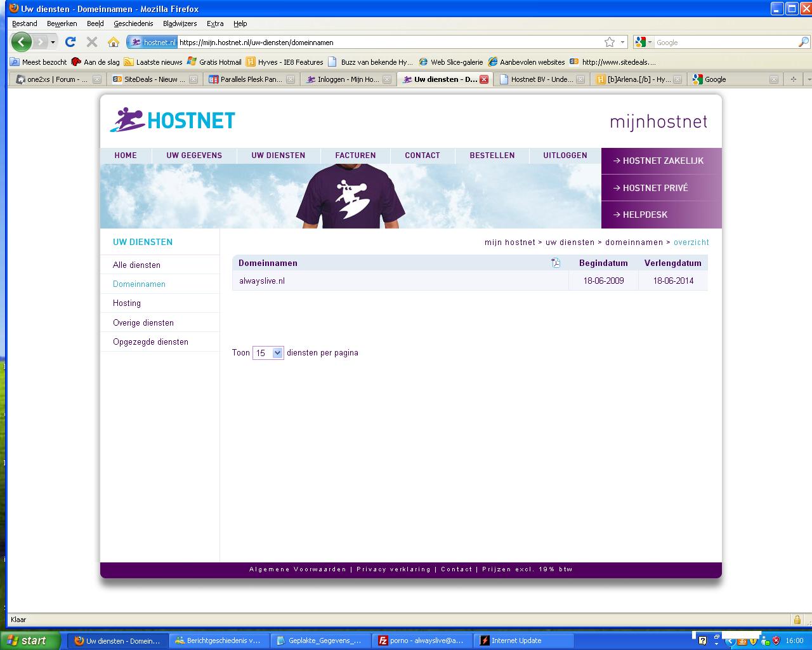Open FACTUREN in the navigation bar
This screenshot has height=650, width=812.
355,156
